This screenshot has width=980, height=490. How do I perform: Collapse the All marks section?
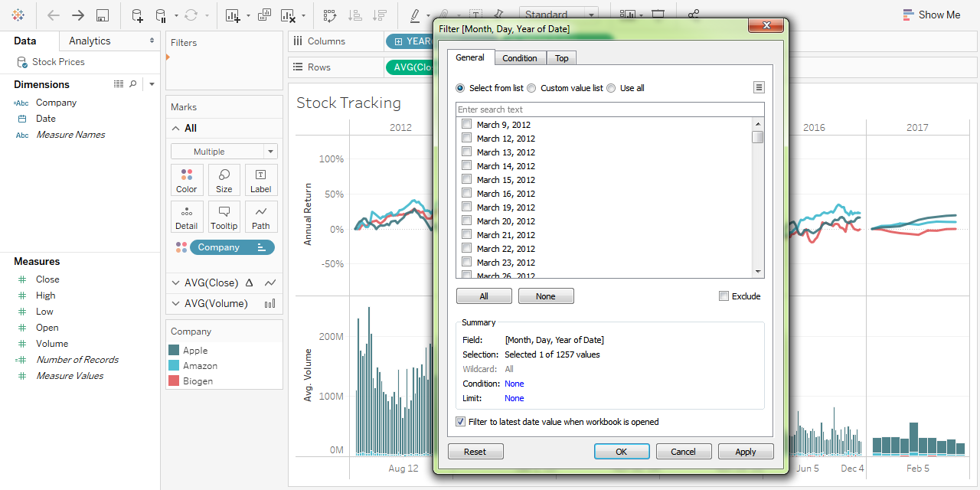[176, 129]
